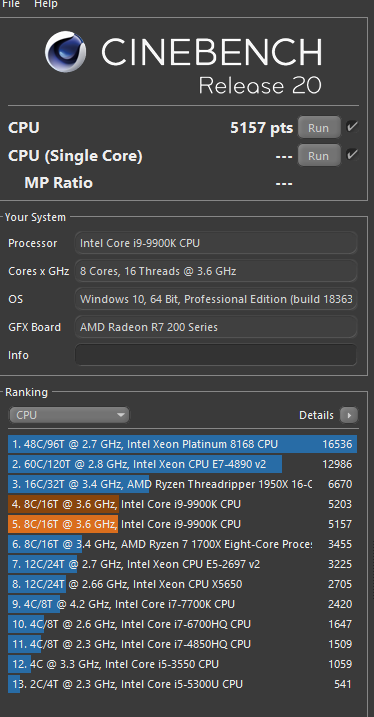The image size is (374, 717).
Task: Select the Core i7-7700K ranking row
Action: pos(182,604)
